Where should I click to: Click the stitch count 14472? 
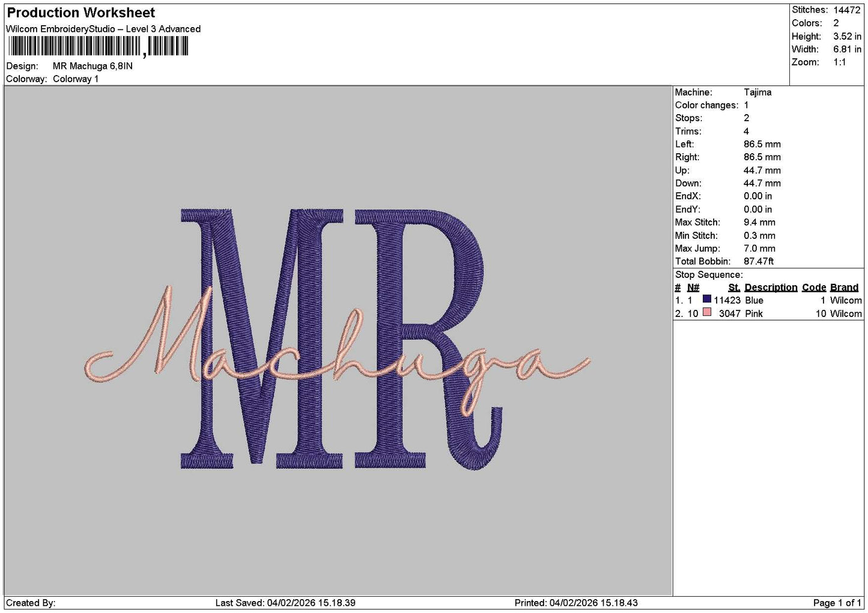847,10
